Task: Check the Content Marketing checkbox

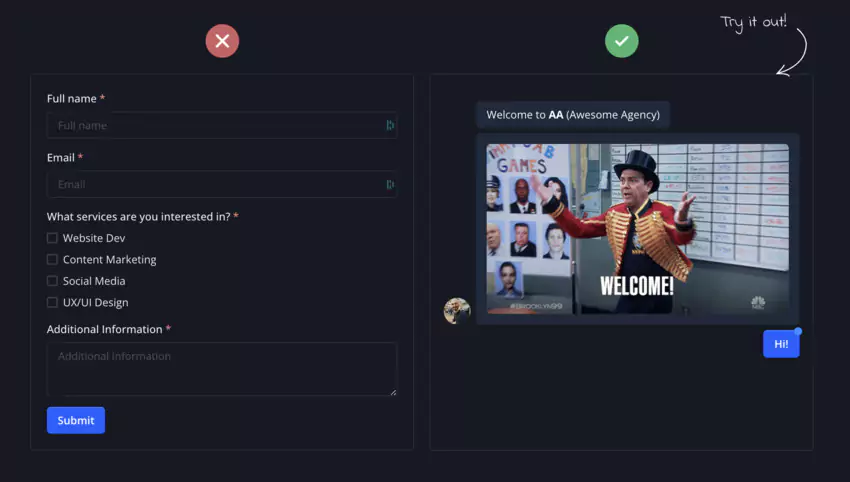Action: pyautogui.click(x=52, y=259)
